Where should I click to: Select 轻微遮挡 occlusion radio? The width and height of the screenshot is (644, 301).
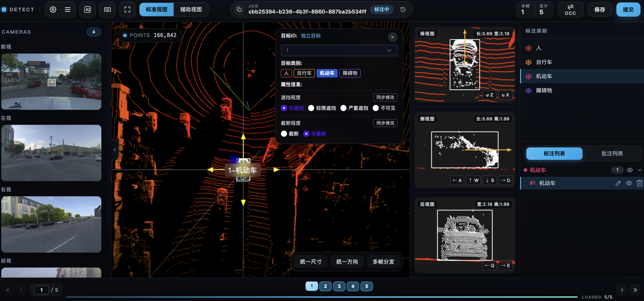click(311, 108)
